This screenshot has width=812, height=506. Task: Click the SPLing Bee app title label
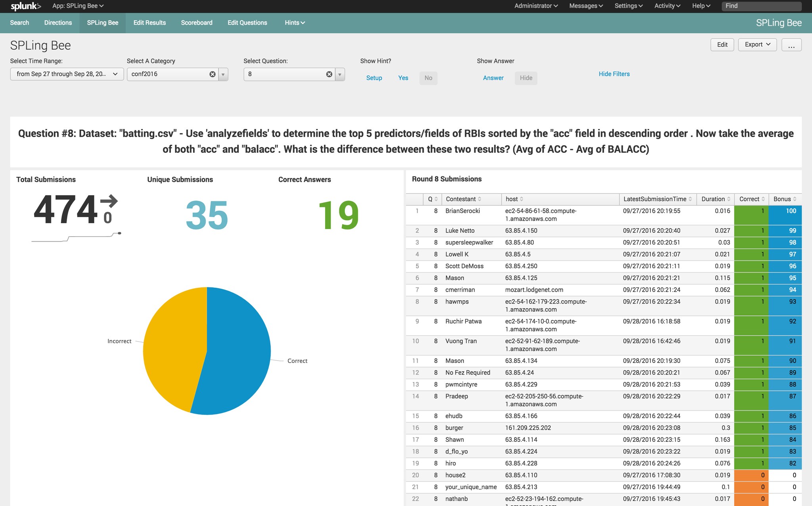pos(779,23)
